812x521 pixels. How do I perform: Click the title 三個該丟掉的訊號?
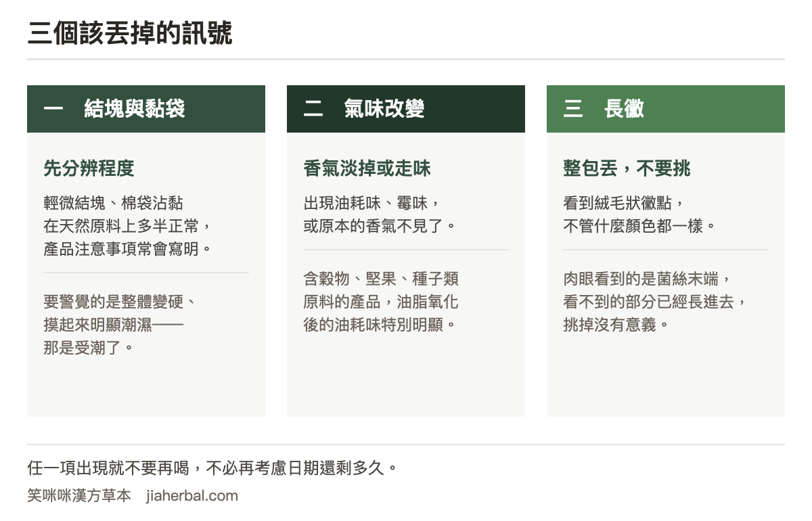pyautogui.click(x=130, y=32)
